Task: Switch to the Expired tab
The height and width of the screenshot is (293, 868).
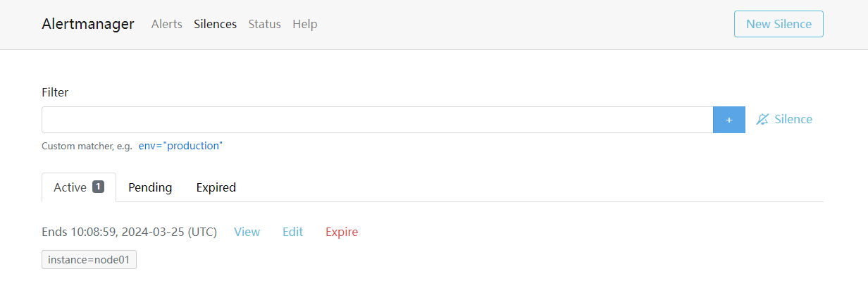Action: (x=216, y=187)
